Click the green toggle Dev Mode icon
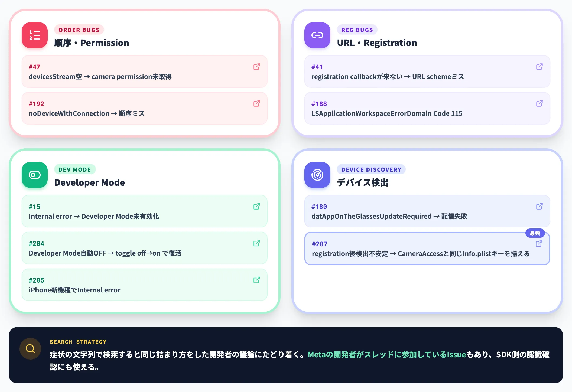This screenshot has width=572, height=392. click(x=35, y=175)
